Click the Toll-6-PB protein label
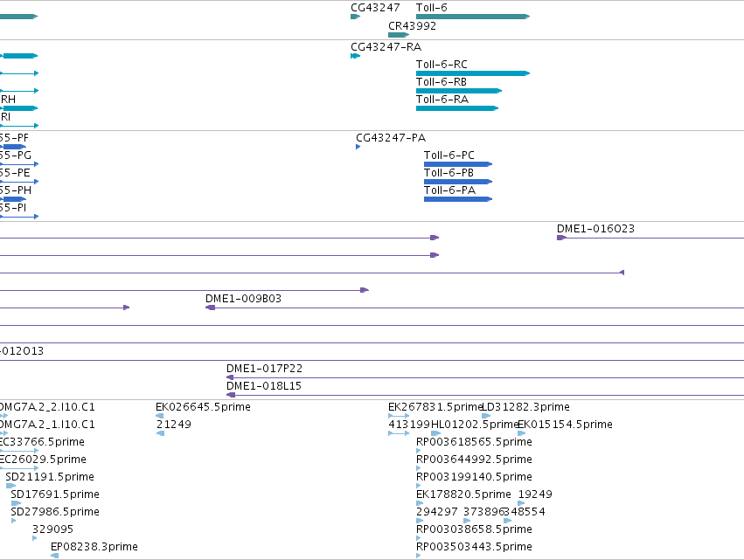Image resolution: width=744 pixels, height=560 pixels. click(x=448, y=173)
